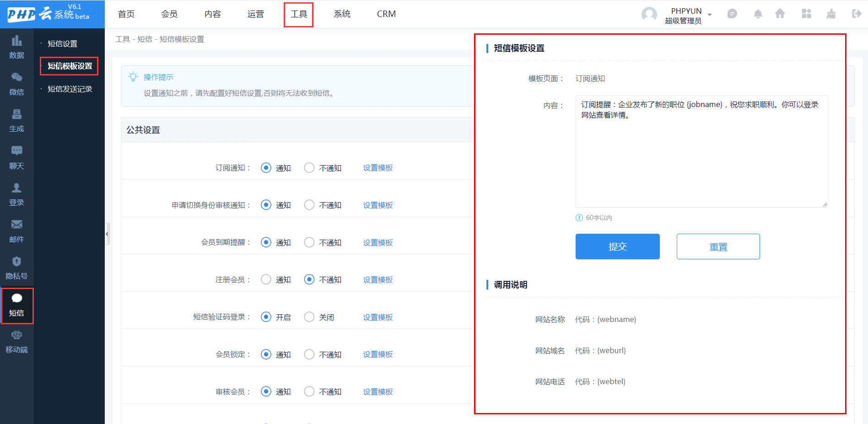Open the CRM top menu
Screen dimensions: 868x424
pos(387,14)
